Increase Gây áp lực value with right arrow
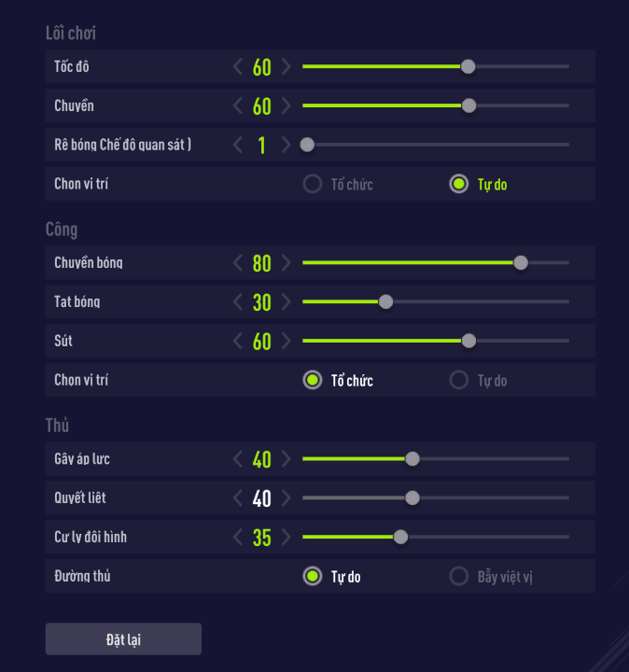The image size is (629, 672). (286, 459)
